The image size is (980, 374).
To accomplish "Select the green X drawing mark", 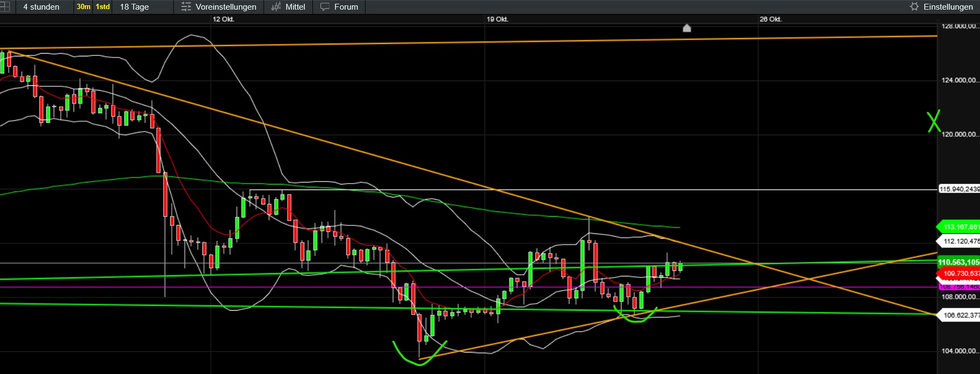I will point(934,122).
